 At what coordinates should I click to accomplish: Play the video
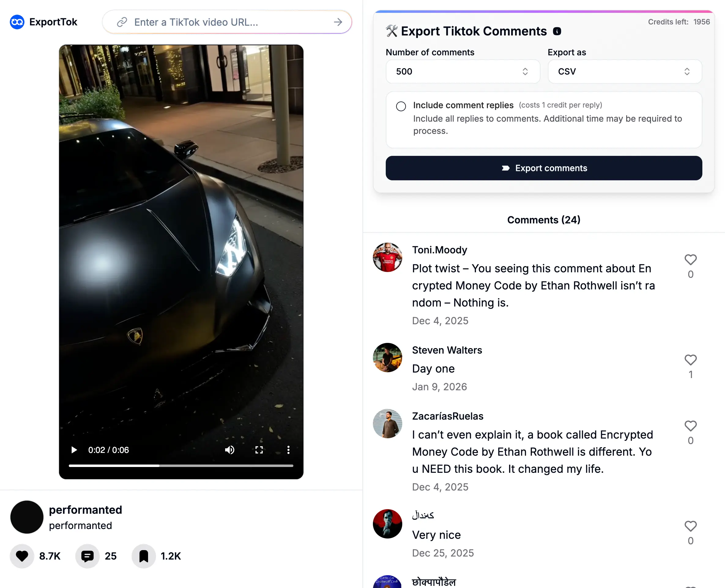click(74, 450)
